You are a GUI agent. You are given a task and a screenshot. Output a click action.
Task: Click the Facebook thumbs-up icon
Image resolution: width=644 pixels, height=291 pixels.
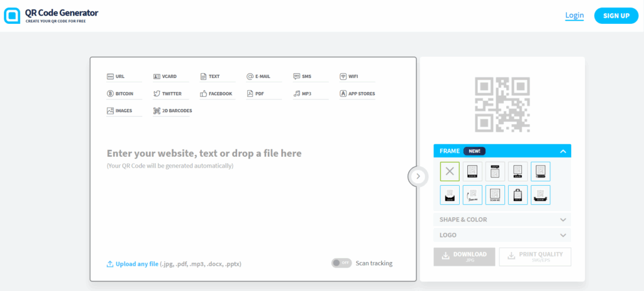(203, 94)
